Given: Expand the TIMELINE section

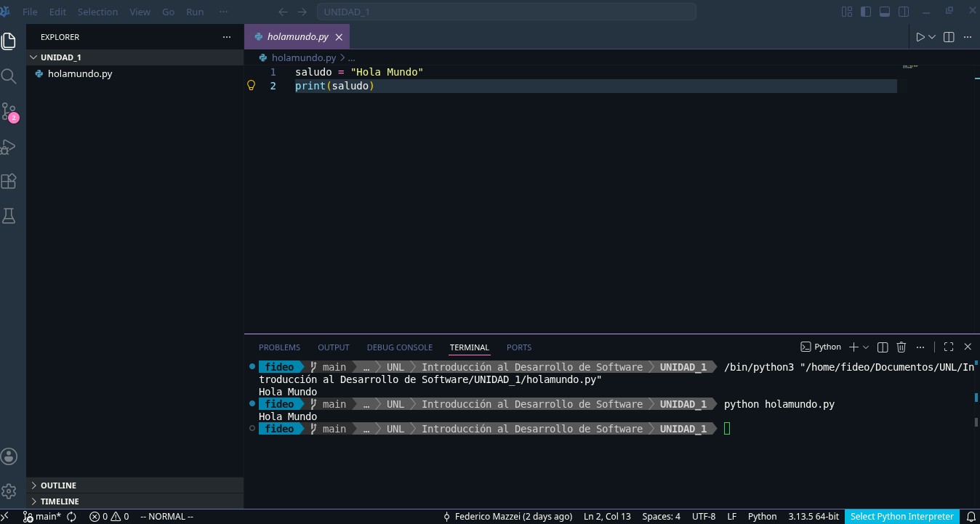Looking at the screenshot, I should coord(135,501).
